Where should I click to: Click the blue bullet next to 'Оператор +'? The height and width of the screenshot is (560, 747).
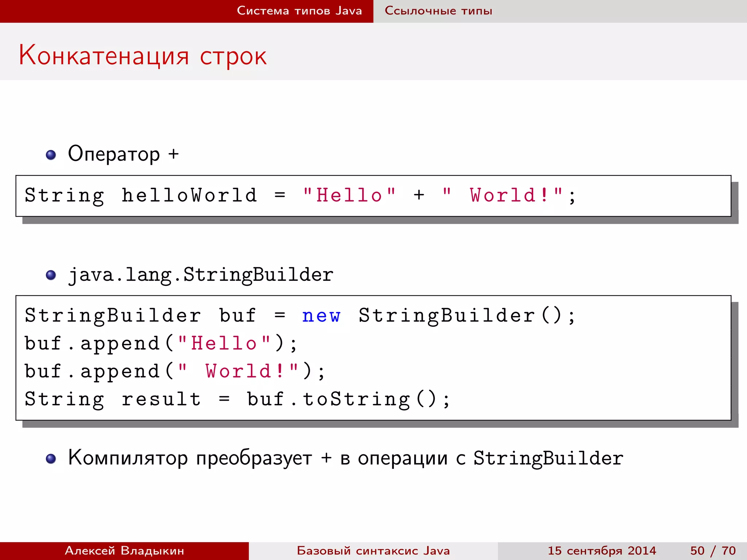(51, 155)
